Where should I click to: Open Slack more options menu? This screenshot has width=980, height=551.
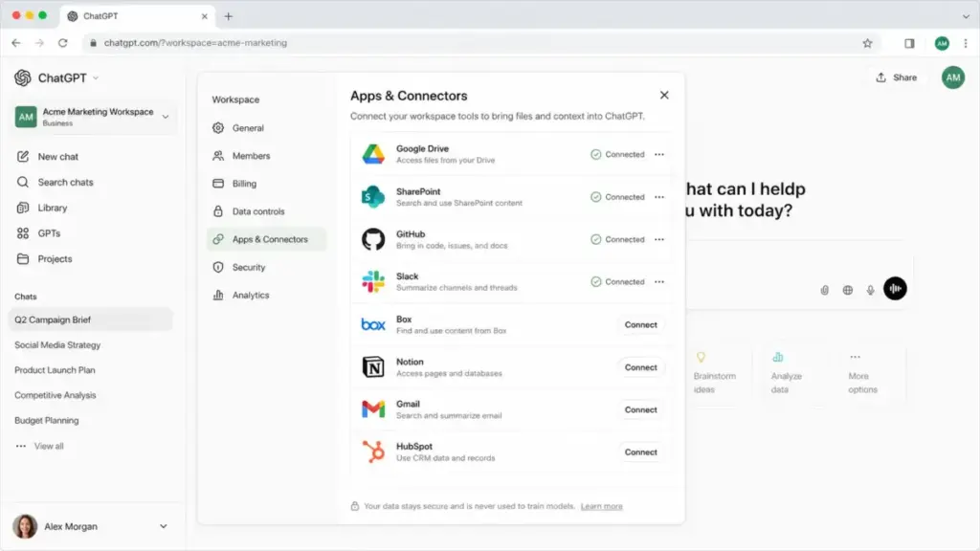(659, 282)
